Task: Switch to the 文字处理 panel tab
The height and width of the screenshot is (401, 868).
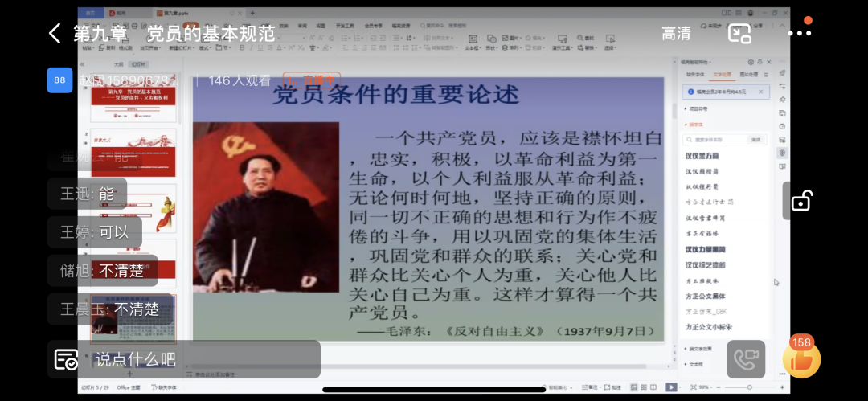Action: (723, 74)
